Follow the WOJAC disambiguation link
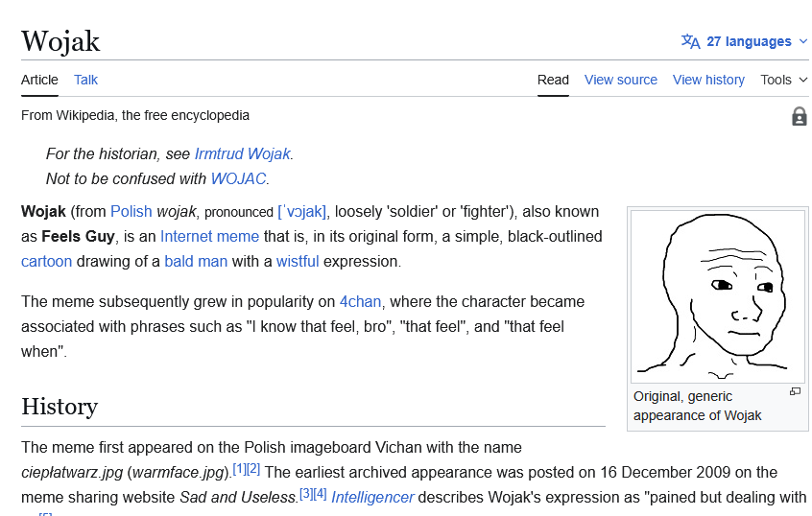The width and height of the screenshot is (812, 516). (238, 178)
